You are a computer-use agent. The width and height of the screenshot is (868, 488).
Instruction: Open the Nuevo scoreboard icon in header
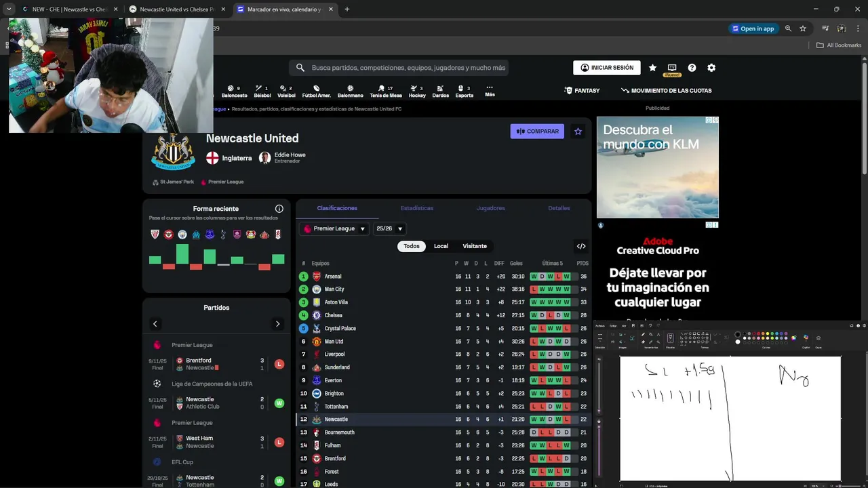pyautogui.click(x=672, y=68)
